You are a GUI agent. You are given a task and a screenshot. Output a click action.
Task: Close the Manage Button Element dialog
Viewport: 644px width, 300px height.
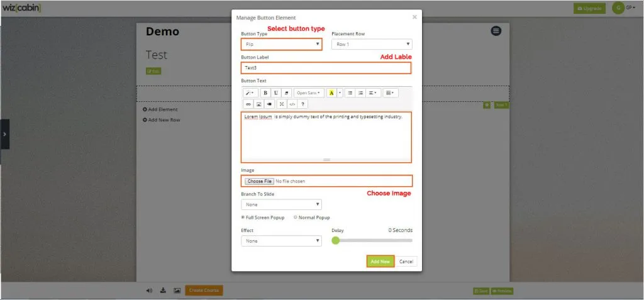point(414,17)
